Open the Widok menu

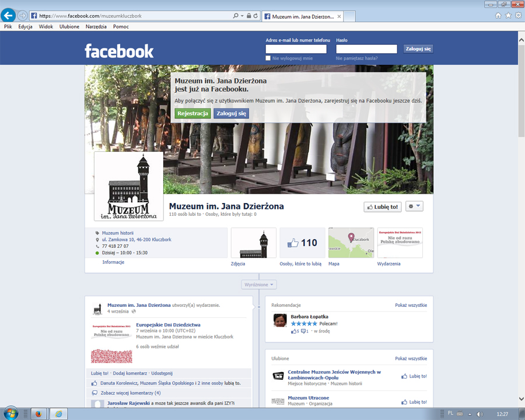(x=46, y=26)
